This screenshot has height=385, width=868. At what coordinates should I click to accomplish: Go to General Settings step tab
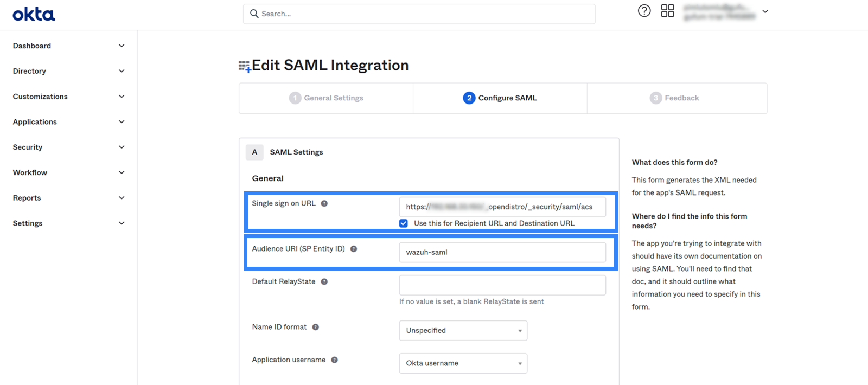pos(326,98)
